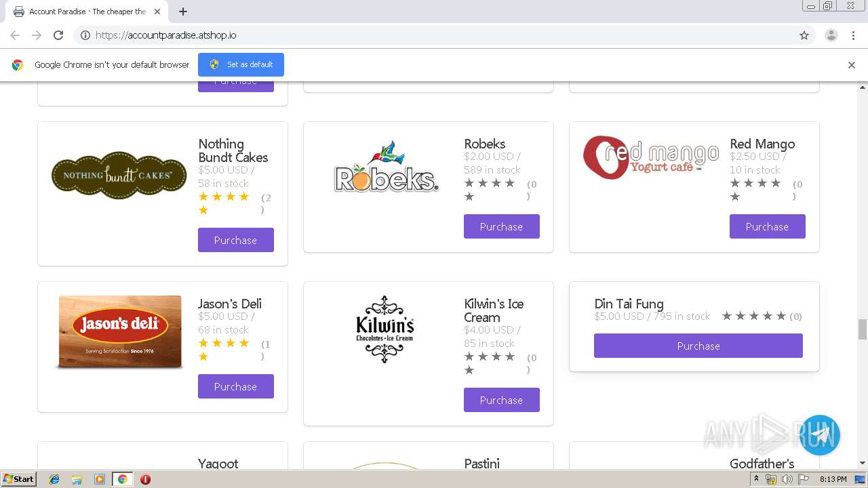The height and width of the screenshot is (488, 868).
Task: Click the Din Tai Fung title
Action: pyautogui.click(x=629, y=304)
